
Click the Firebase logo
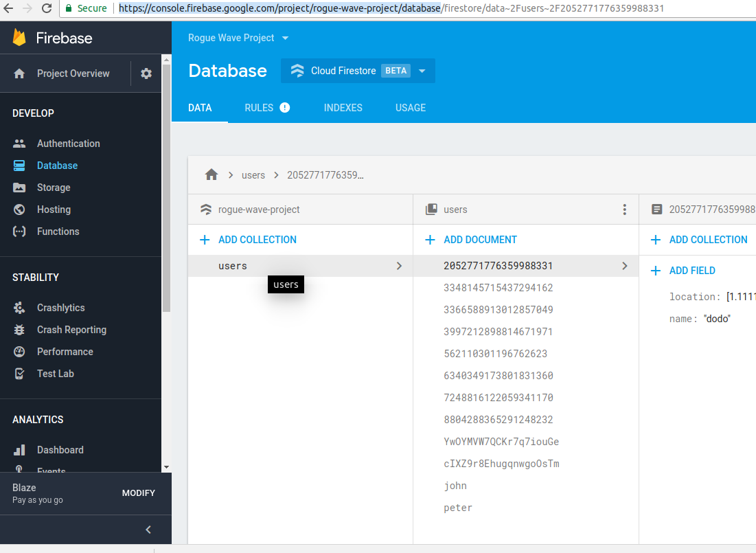(19, 38)
